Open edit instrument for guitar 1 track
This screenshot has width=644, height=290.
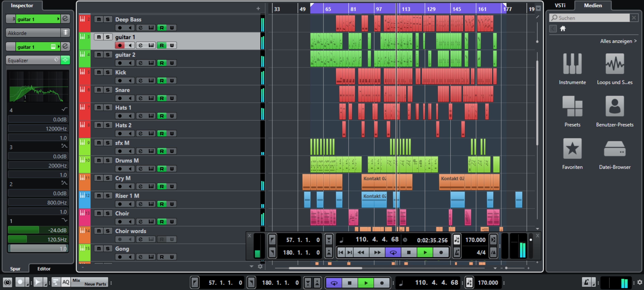pyautogui.click(x=151, y=46)
